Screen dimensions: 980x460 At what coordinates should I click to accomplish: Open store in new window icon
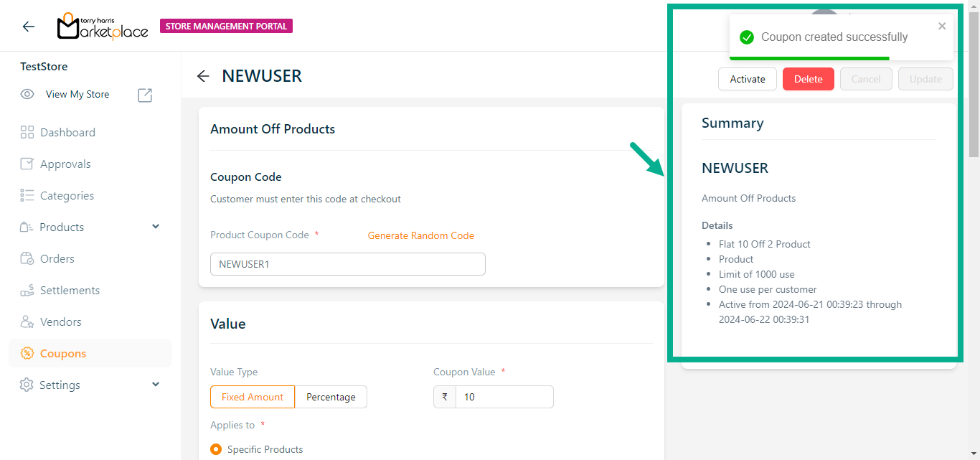pos(145,95)
